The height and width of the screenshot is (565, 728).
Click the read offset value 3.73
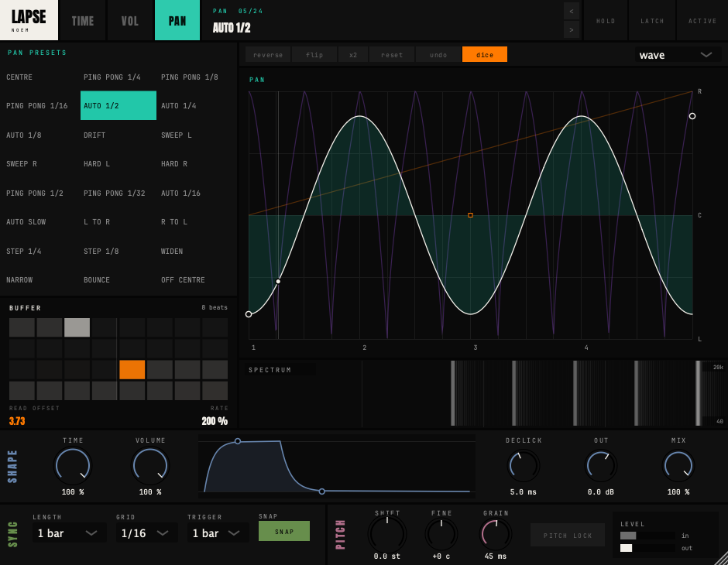coord(17,421)
